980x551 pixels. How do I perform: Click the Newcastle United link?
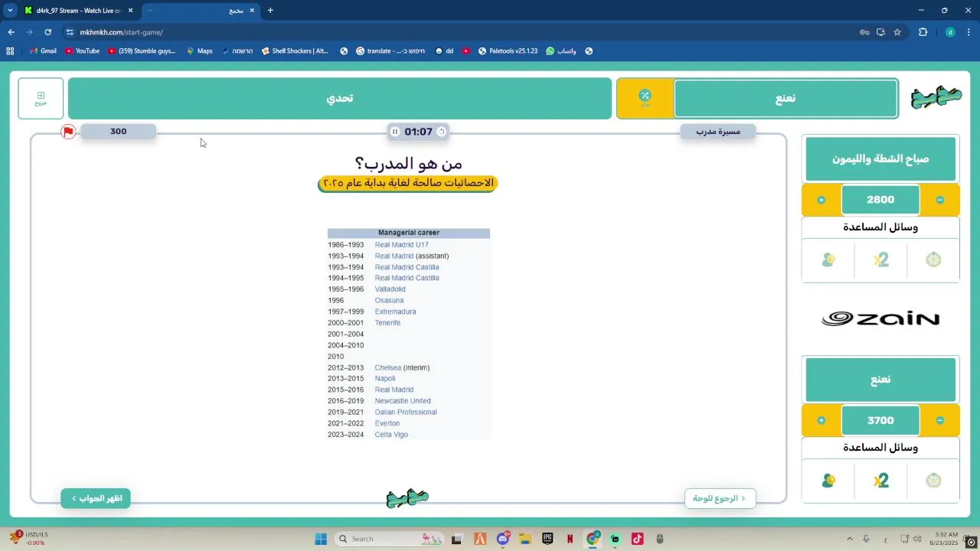click(403, 401)
